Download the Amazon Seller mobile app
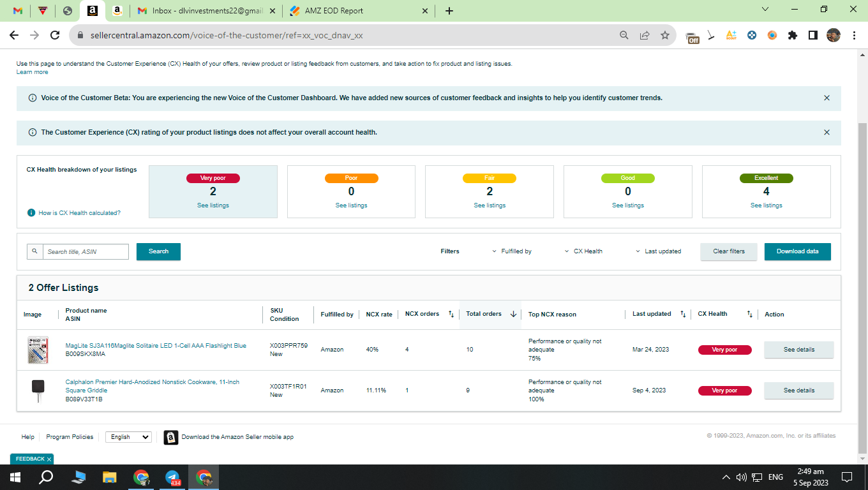Screen dimensions: 868x490 [237, 437]
